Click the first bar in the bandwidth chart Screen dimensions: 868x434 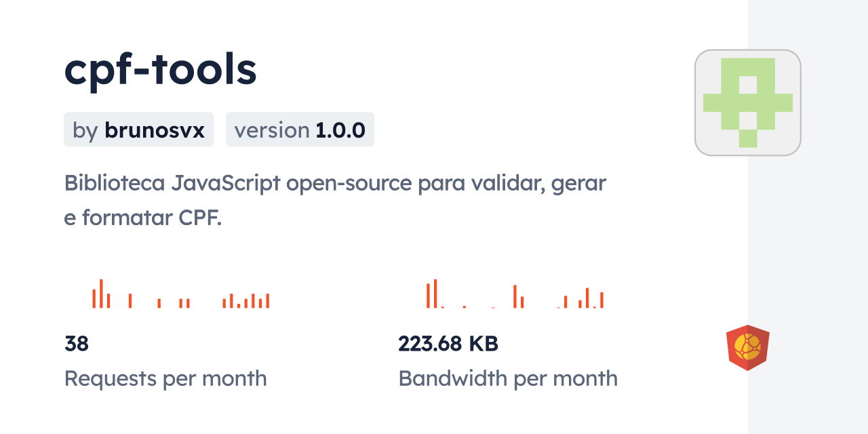coord(428,296)
